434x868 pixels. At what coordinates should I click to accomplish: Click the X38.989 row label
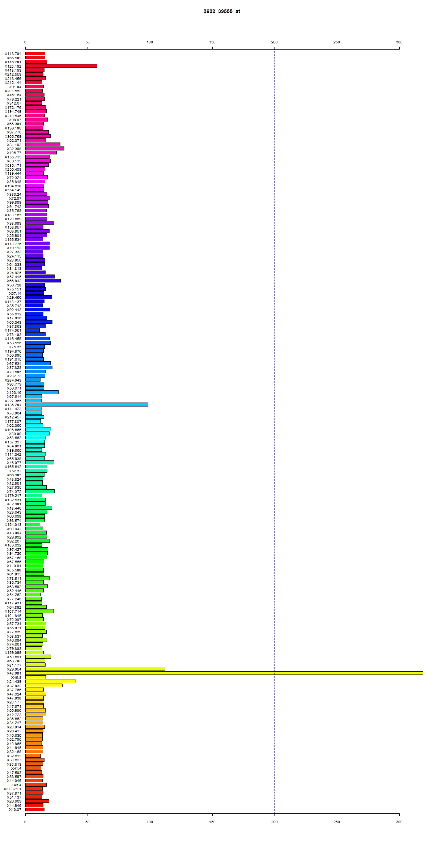click(14, 223)
